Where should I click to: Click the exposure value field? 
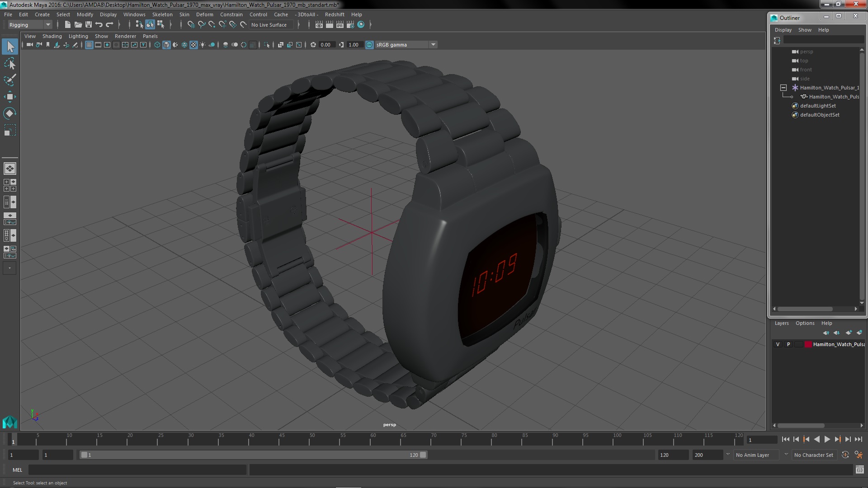coord(326,45)
